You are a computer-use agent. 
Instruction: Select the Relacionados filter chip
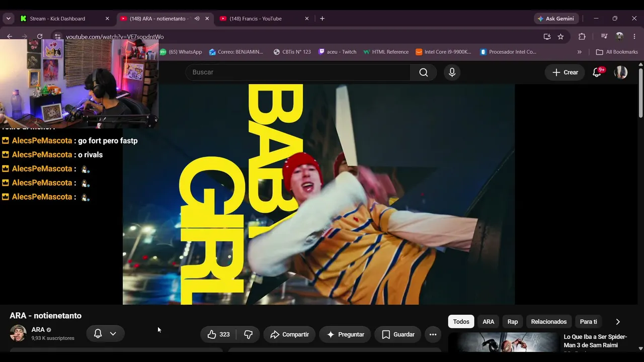tap(549, 322)
